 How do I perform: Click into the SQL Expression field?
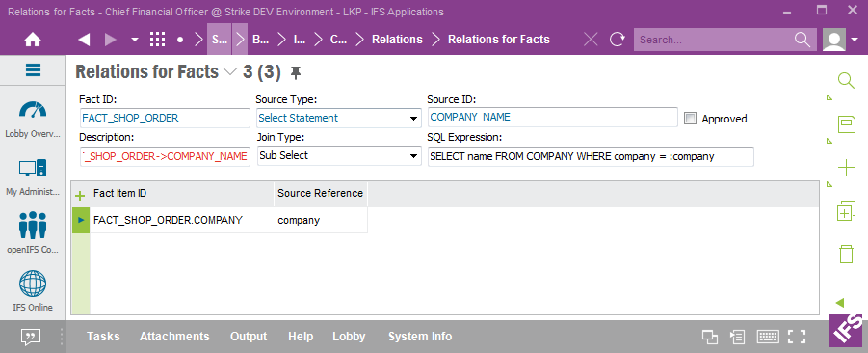pyautogui.click(x=591, y=157)
